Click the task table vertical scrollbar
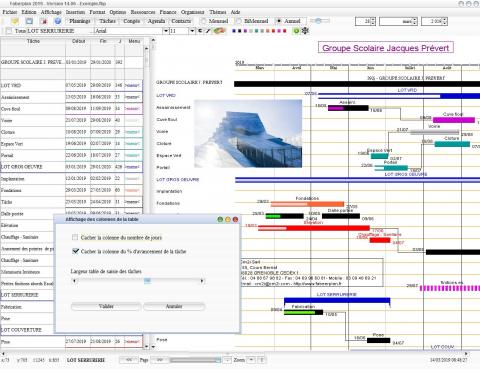Screen dimensions: 480x369 click(x=146, y=197)
